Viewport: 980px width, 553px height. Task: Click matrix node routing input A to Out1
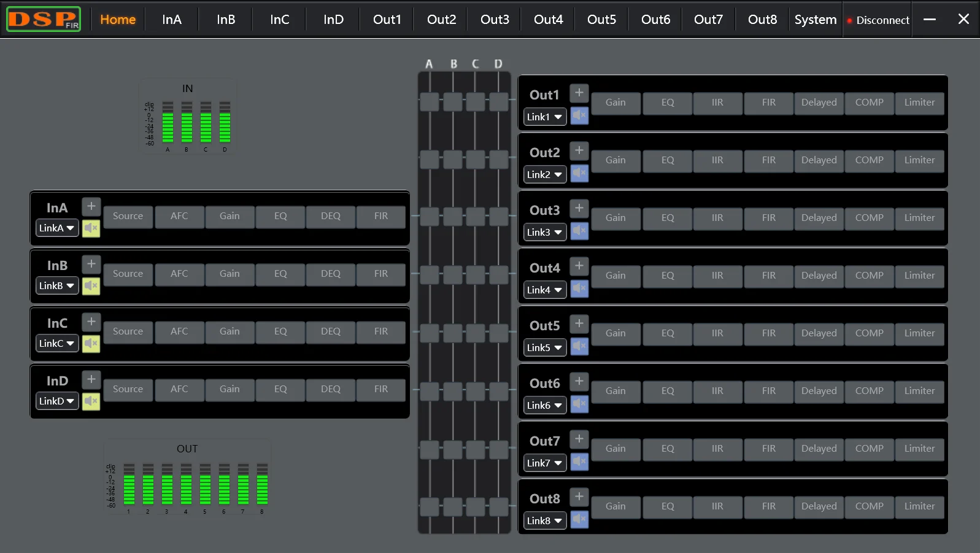point(430,102)
